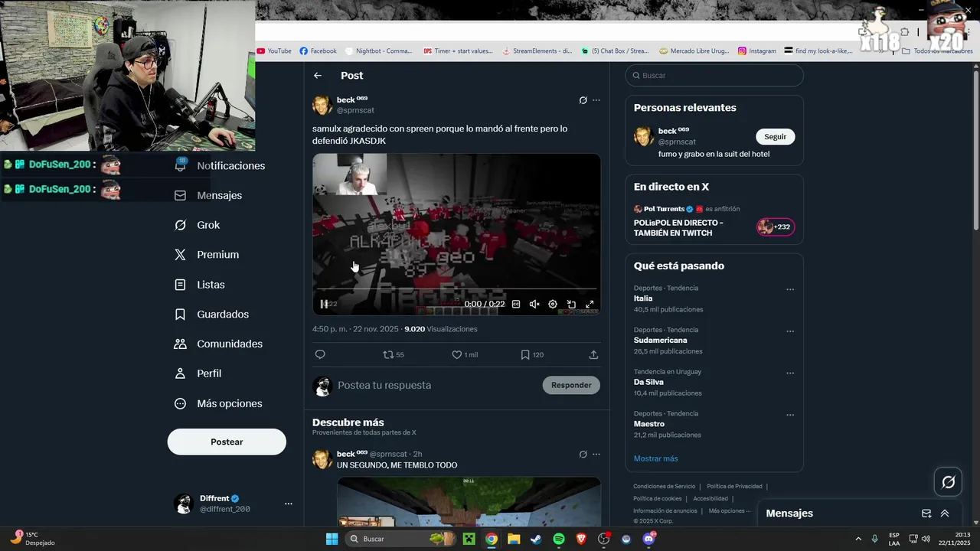Open video playback settings gear
Viewport: 980px width, 551px height.
pyautogui.click(x=553, y=304)
